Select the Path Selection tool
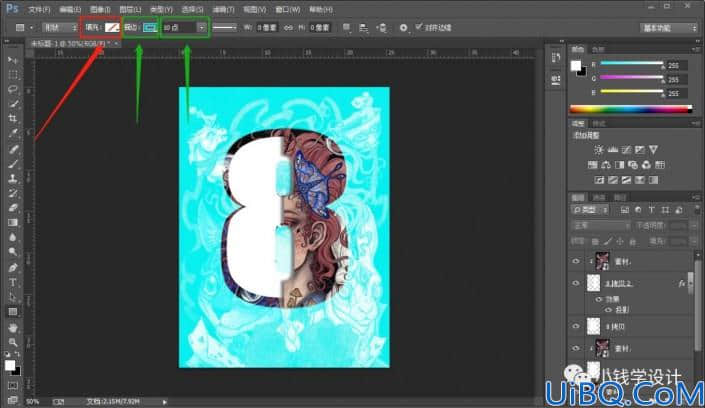The width and height of the screenshot is (705, 408). coord(13,297)
